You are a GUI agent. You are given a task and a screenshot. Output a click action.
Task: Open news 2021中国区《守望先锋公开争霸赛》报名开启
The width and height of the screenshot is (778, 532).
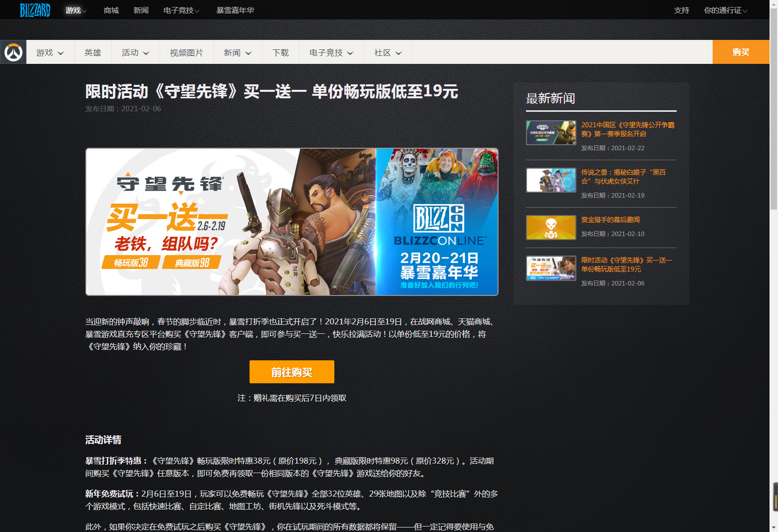(628, 129)
